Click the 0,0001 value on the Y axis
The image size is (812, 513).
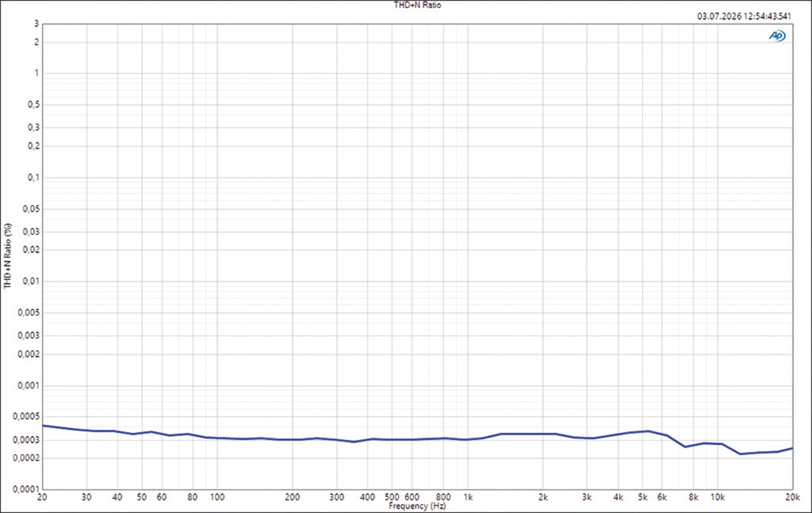pos(27,489)
